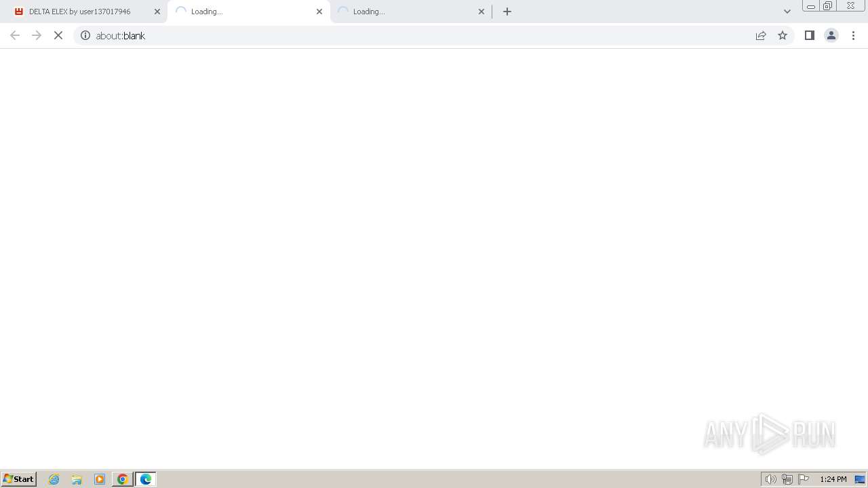Toggle the side panel
This screenshot has width=868, height=488.
coord(810,35)
